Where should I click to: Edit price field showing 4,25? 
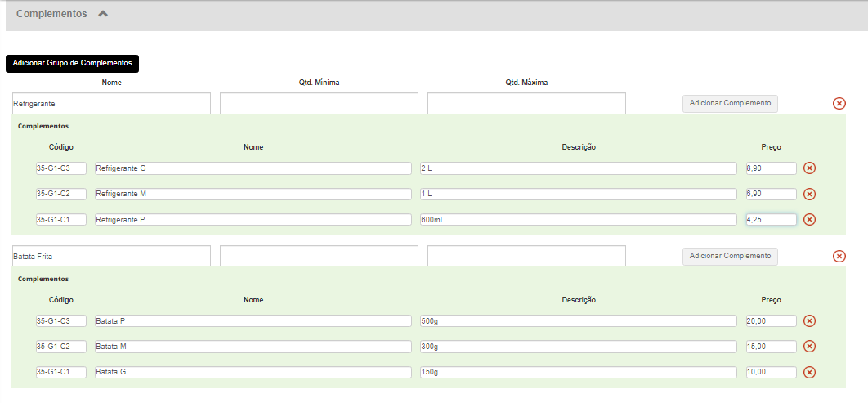tap(771, 220)
